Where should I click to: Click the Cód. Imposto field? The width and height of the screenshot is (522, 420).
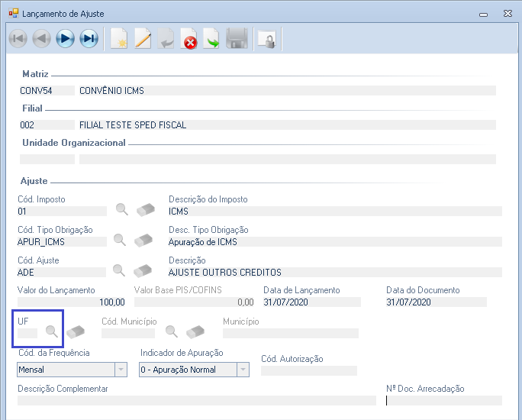click(62, 212)
